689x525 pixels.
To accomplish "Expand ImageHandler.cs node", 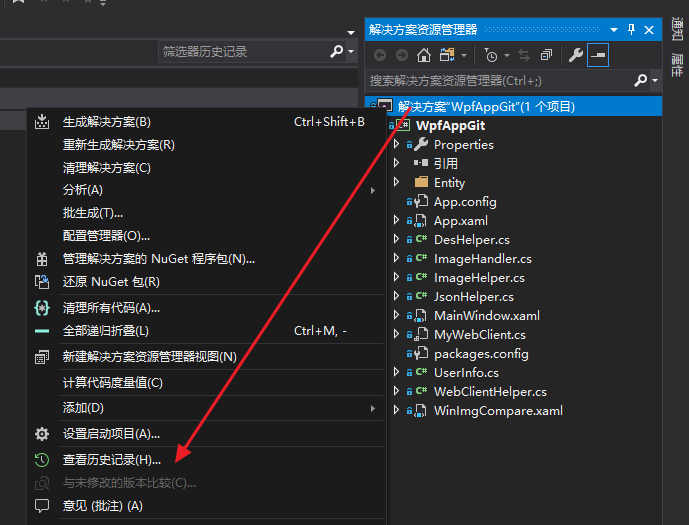I will tap(396, 257).
